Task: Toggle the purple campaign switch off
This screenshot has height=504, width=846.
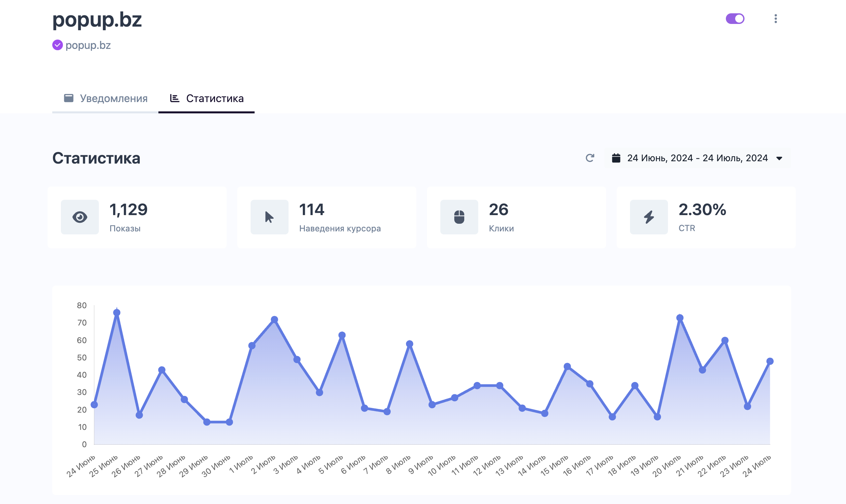Action: 735,19
